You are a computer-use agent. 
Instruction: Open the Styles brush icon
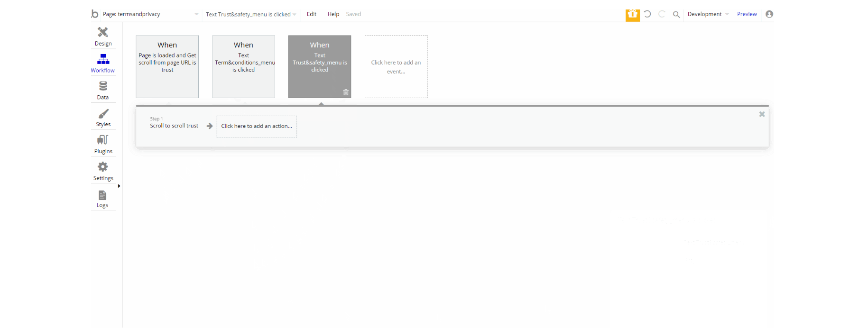click(x=103, y=114)
